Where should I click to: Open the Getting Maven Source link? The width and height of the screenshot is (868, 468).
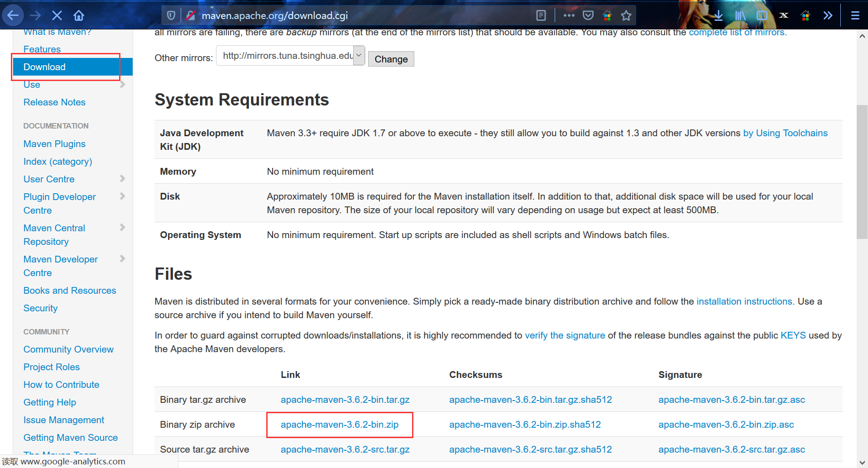tap(71, 438)
